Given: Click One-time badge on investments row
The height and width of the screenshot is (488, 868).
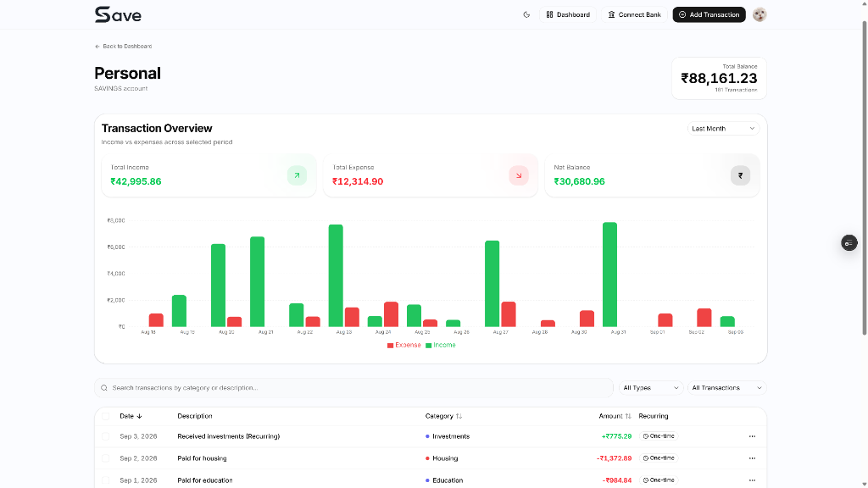Looking at the screenshot, I should (x=659, y=436).
